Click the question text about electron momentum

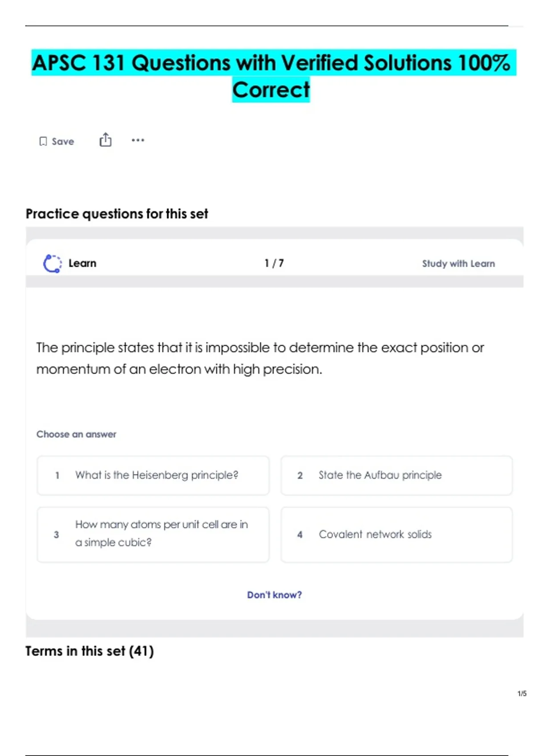click(260, 358)
